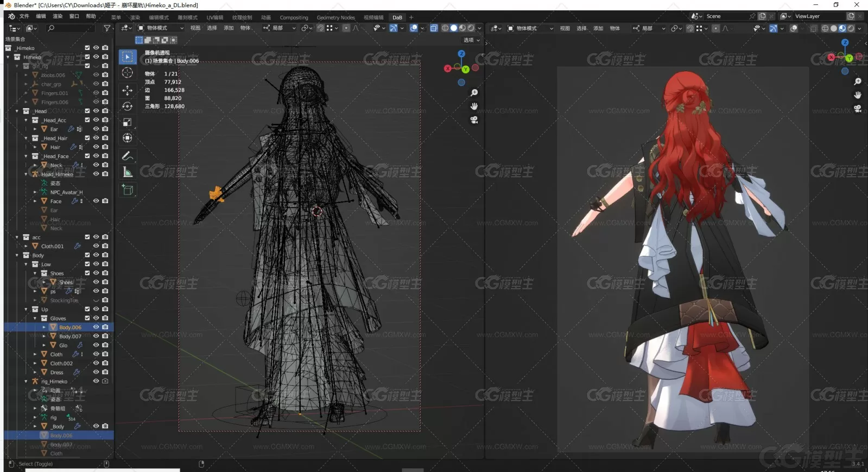
Task: Select the Annotate pencil tool
Action: (x=128, y=156)
